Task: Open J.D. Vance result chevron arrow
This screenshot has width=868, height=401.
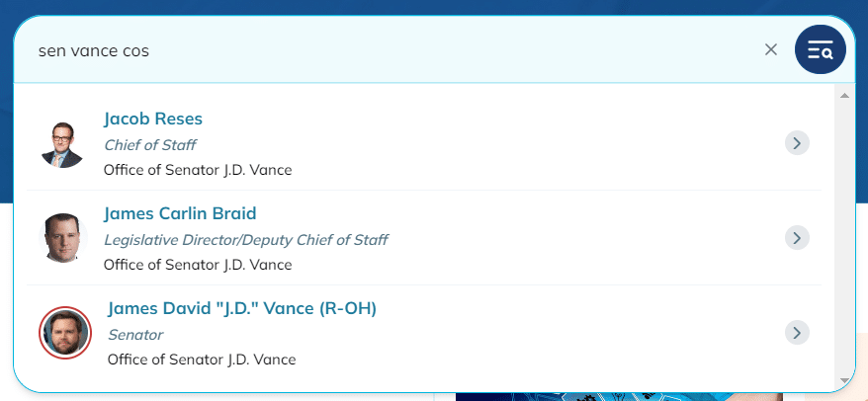Action: [x=797, y=333]
